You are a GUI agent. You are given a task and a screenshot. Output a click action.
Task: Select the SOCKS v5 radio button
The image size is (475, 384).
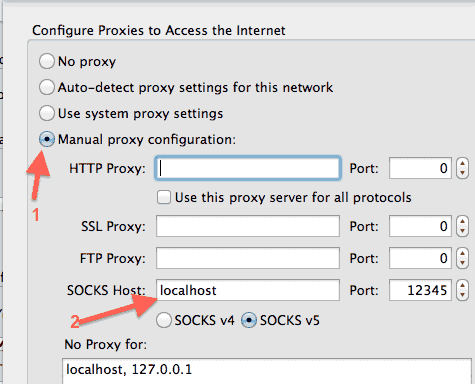249,320
